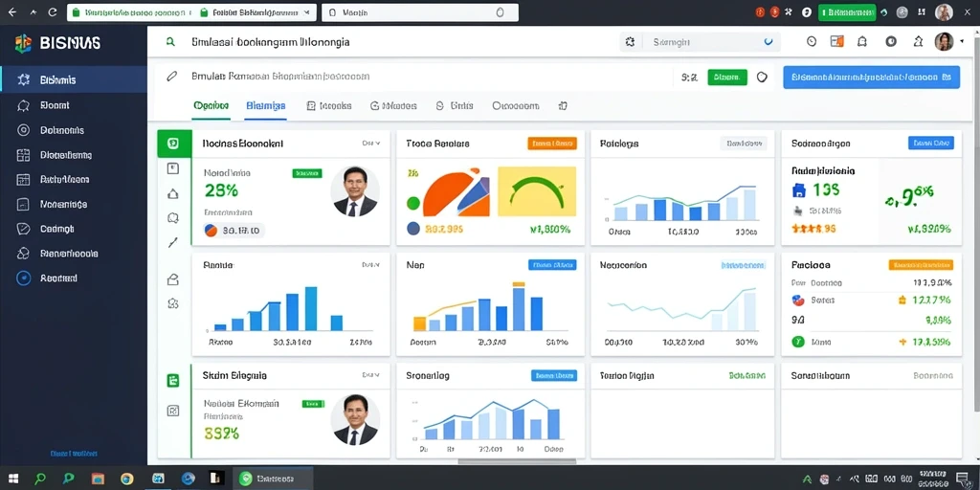
Task: Click the calendar icon in left sidebar
Action: 23,179
